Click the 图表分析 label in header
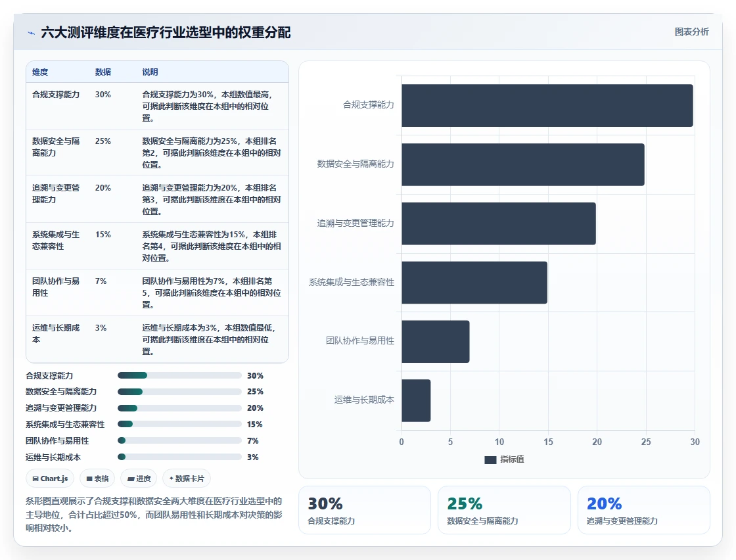This screenshot has width=736, height=560. click(x=691, y=32)
